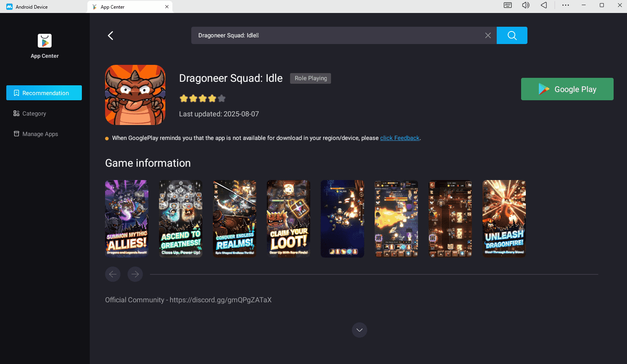The image size is (627, 364).
Task: Click the Dragoneer Squad: Idle title
Action: tap(231, 78)
